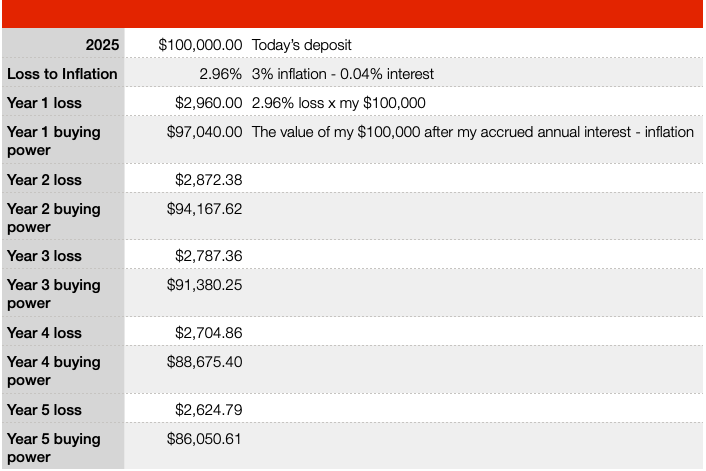Click the $2,960.00 value cell

pos(208,102)
